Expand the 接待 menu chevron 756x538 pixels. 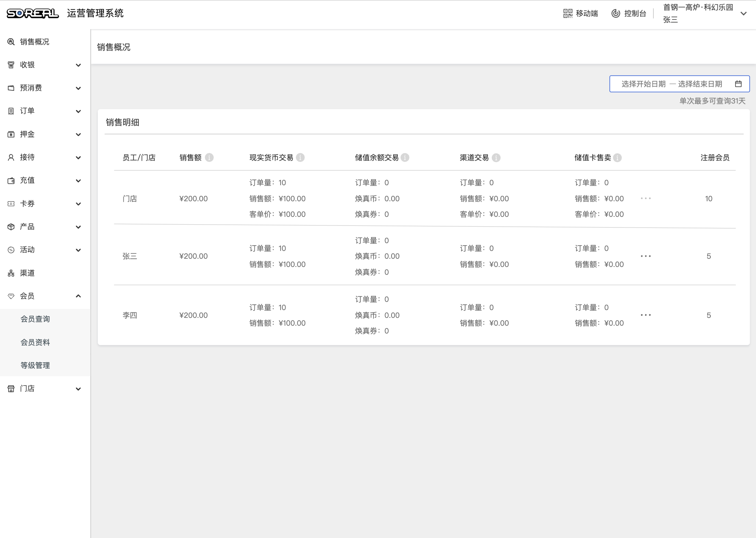(78, 157)
